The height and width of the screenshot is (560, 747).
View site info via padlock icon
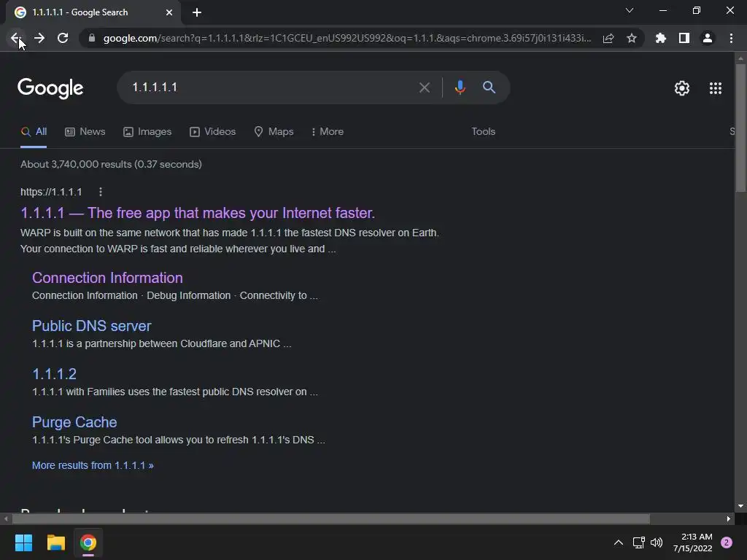[x=92, y=38]
